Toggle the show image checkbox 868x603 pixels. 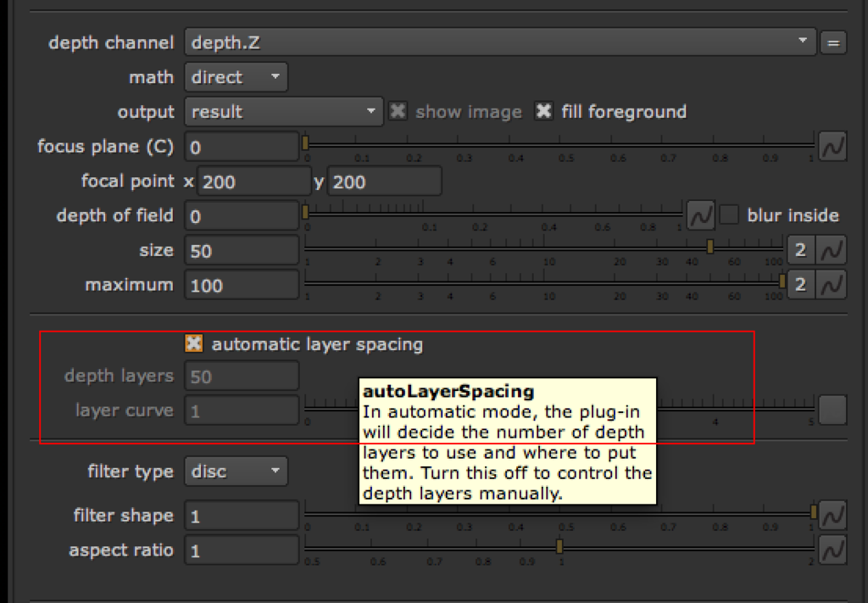tap(398, 111)
